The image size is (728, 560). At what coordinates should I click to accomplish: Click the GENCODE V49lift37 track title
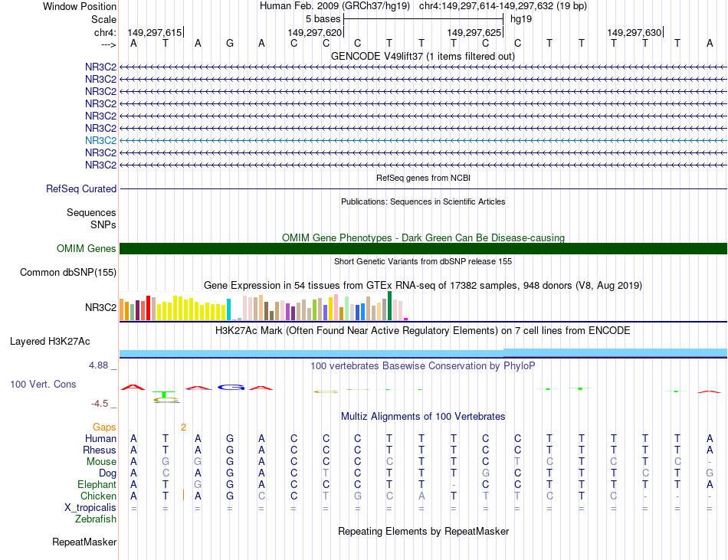[x=422, y=56]
